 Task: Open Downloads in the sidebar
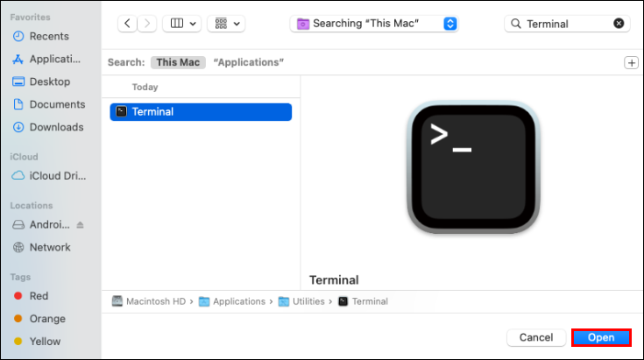click(48, 127)
